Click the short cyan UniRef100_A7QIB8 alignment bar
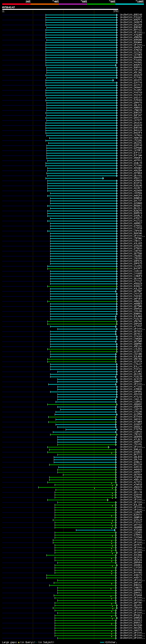The height and width of the screenshot is (644, 146). 96,530
